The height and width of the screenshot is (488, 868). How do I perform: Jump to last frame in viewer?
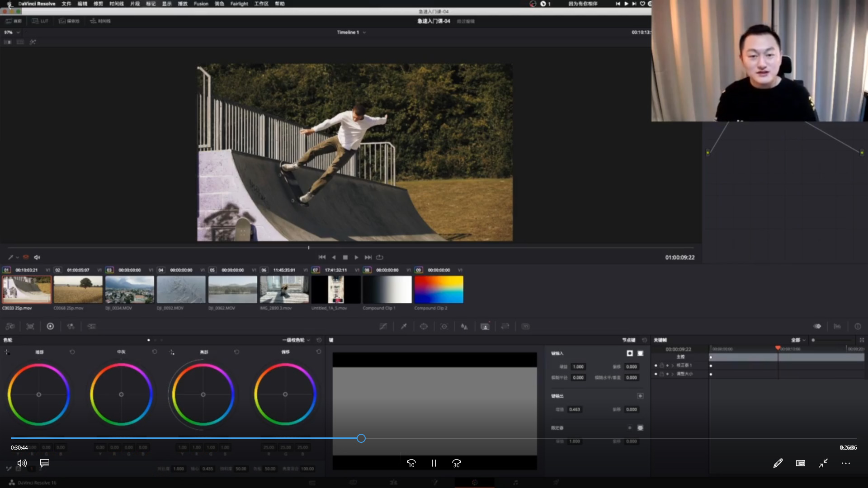[x=368, y=257]
